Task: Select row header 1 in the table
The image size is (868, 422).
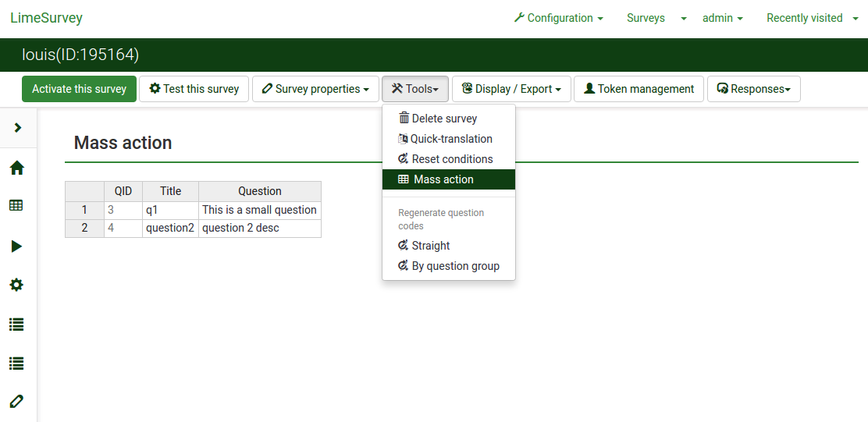Action: point(85,210)
